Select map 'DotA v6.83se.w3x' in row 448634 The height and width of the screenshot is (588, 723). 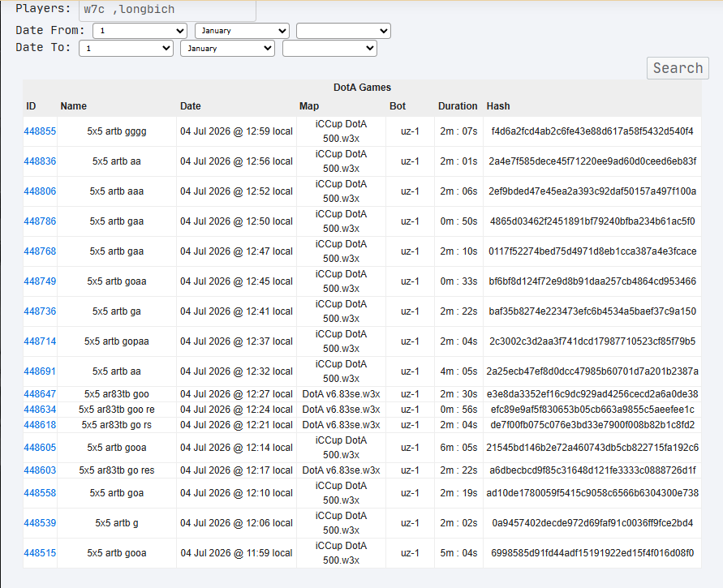click(341, 410)
